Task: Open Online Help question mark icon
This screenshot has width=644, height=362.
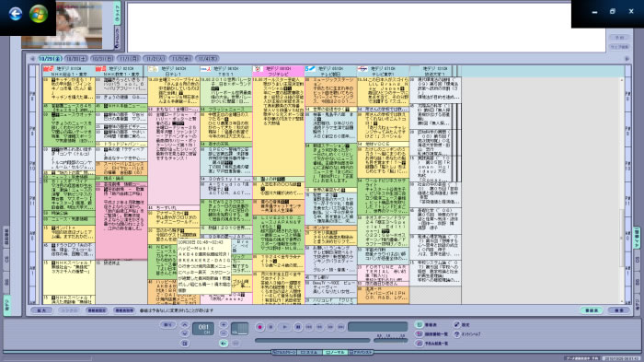Action: [456, 334]
